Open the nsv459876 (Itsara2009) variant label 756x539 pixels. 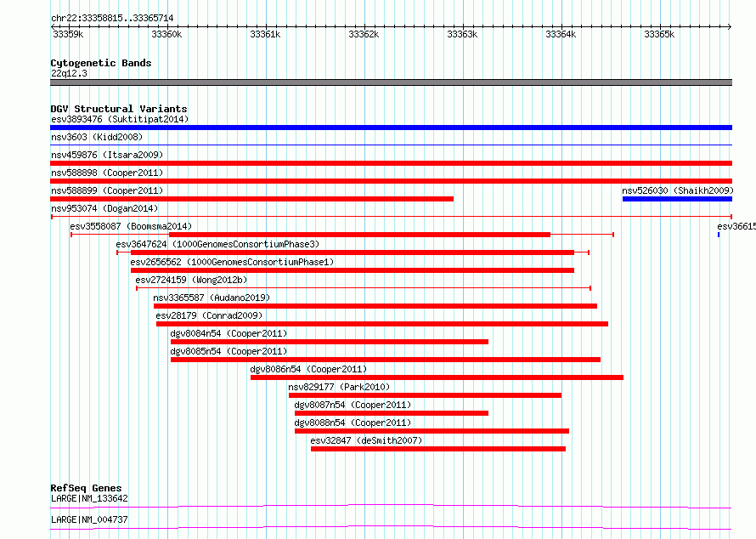(x=107, y=155)
